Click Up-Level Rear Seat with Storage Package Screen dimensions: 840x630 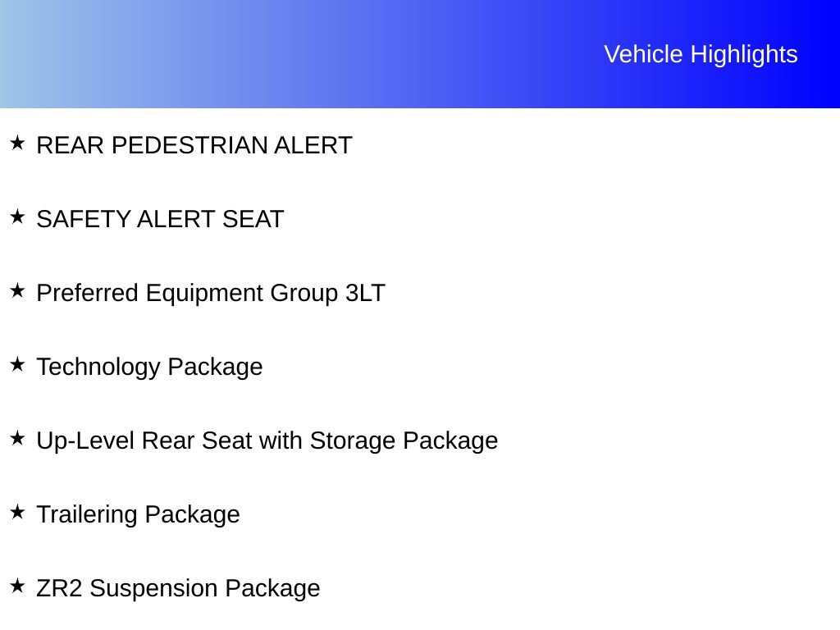pyautogui.click(x=267, y=441)
